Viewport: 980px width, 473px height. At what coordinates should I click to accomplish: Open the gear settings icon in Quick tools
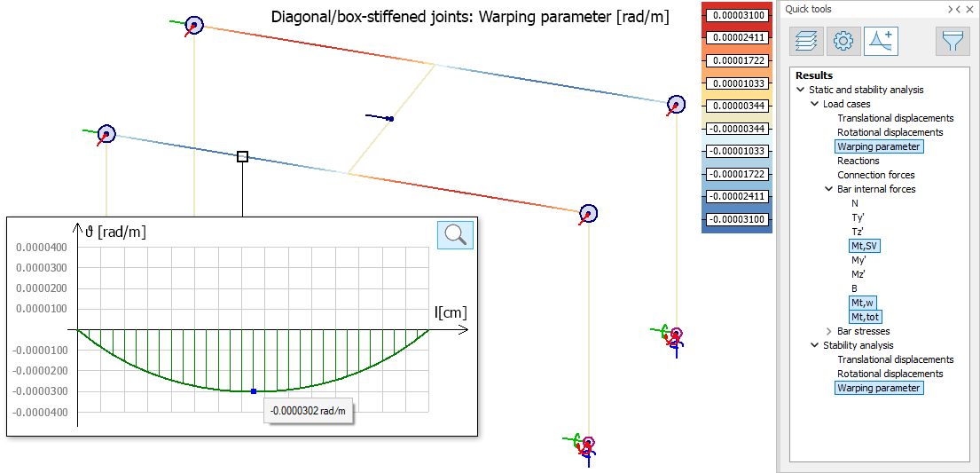click(843, 42)
